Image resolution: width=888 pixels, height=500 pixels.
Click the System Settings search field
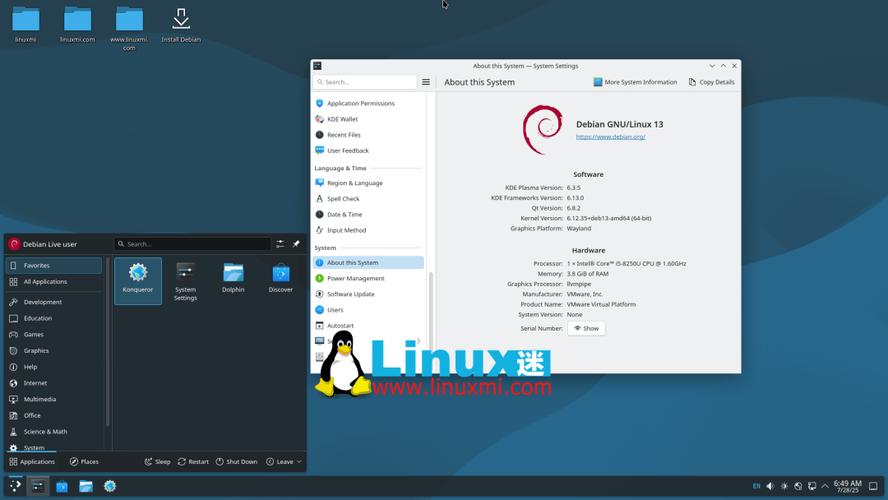click(365, 82)
